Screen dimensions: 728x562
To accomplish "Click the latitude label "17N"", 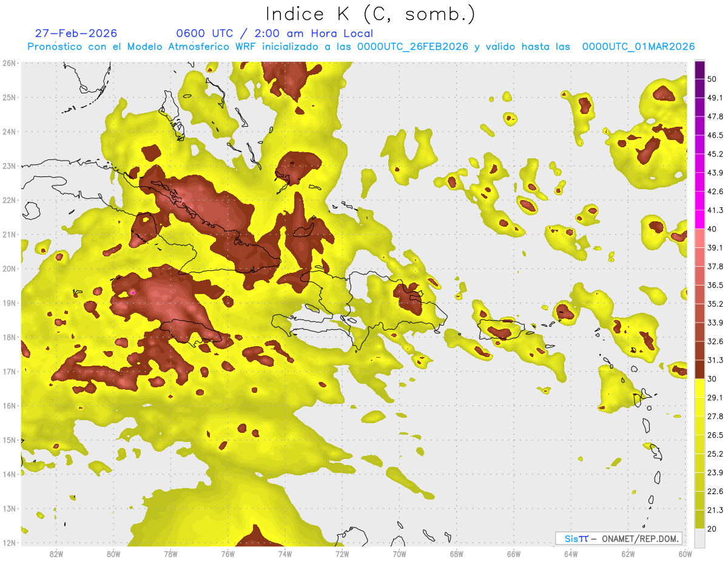I will pyautogui.click(x=9, y=372).
